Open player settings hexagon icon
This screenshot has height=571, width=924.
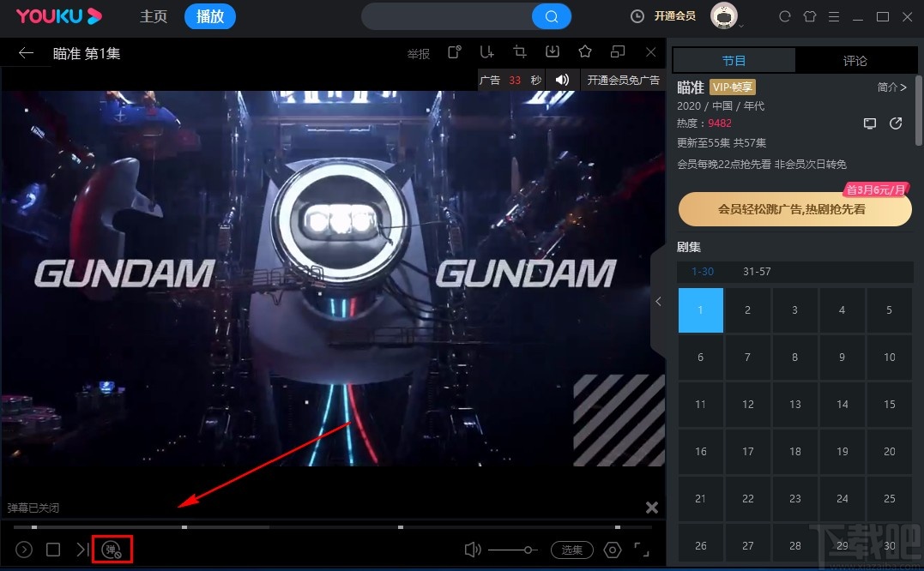point(613,550)
